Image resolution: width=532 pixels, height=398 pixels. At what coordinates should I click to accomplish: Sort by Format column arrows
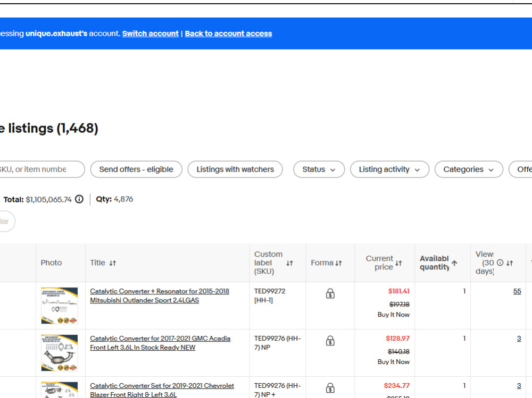[338, 263]
